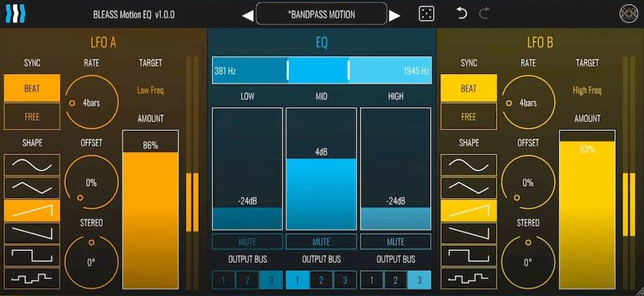The height and width of the screenshot is (296, 644).
Task: Select random step shape in LFO B
Action: (469, 279)
